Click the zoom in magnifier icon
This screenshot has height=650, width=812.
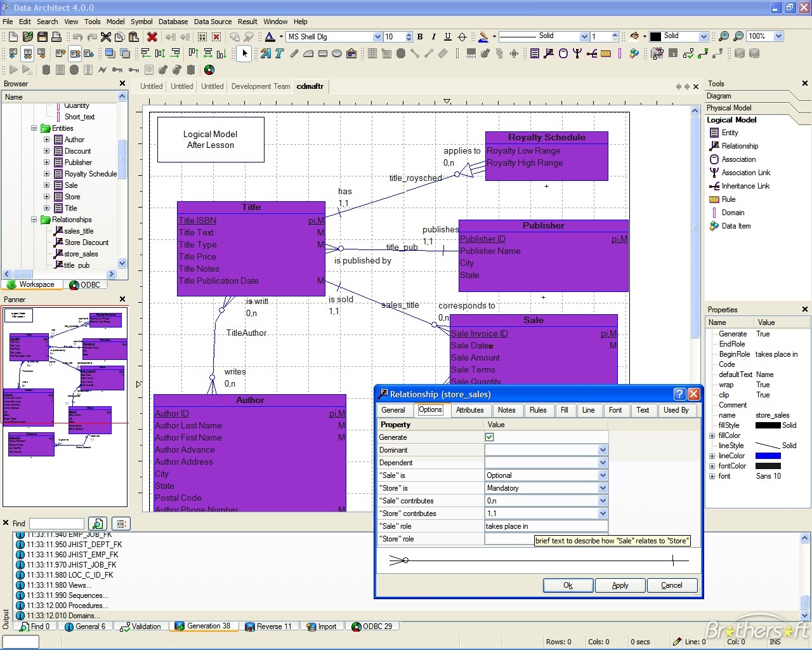(723, 37)
